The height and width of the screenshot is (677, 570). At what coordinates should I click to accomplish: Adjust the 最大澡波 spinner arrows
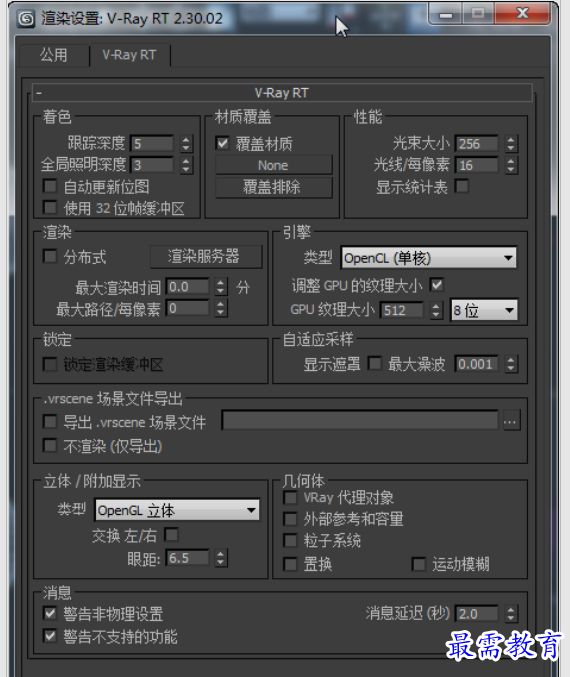point(511,364)
